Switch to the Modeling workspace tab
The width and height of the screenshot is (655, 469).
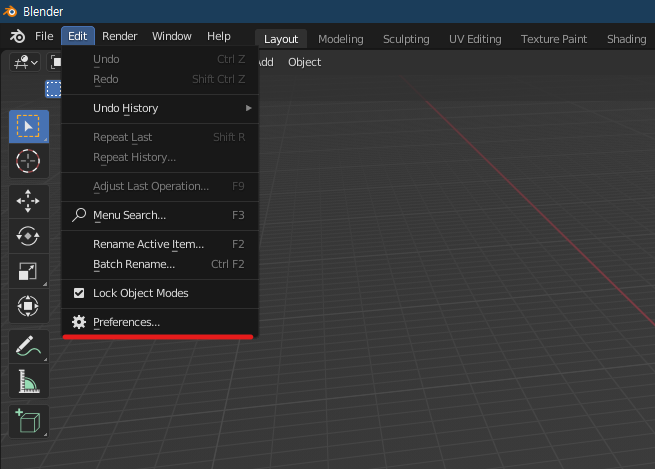coord(340,39)
